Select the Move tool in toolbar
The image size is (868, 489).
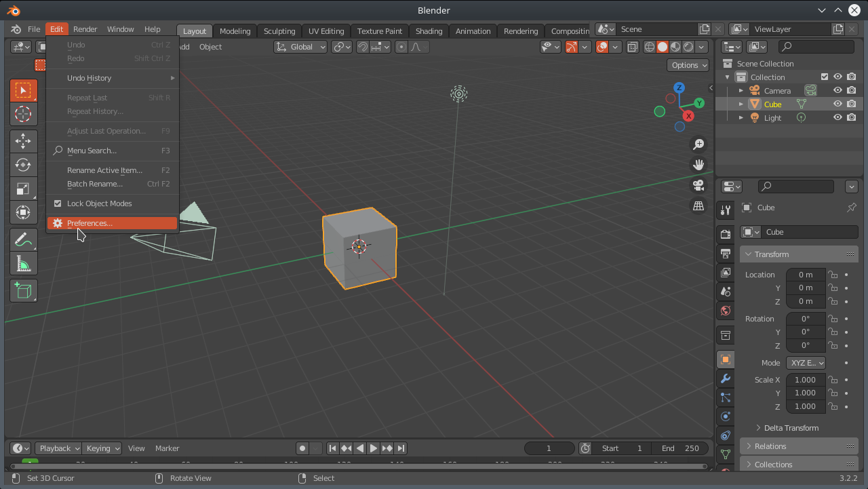(x=23, y=140)
